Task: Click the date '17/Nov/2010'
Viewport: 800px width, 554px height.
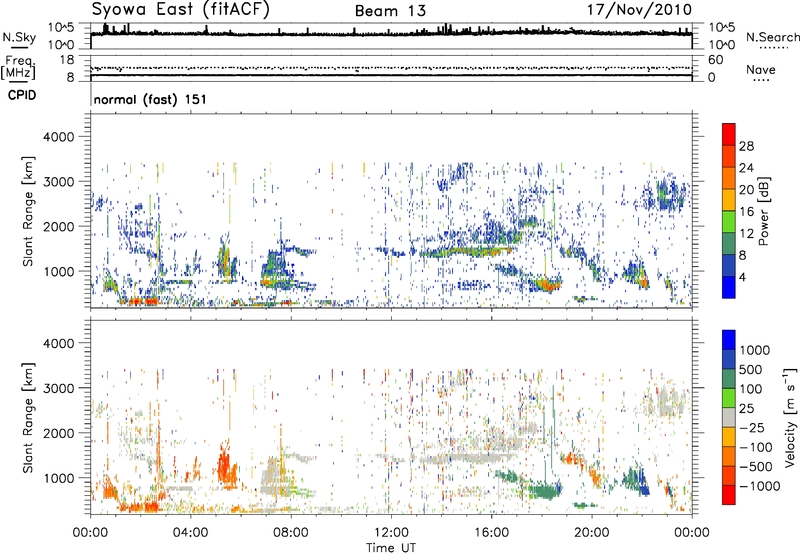Action: [x=639, y=9]
